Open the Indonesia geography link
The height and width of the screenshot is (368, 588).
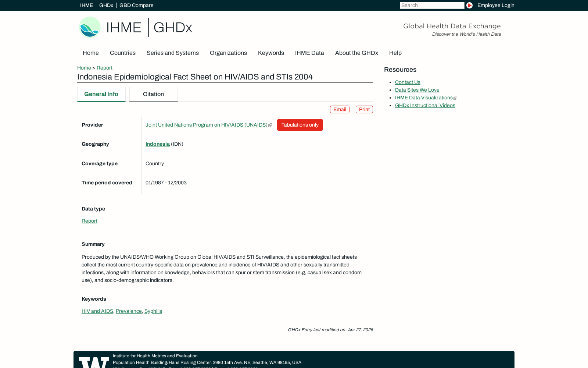coord(158,144)
